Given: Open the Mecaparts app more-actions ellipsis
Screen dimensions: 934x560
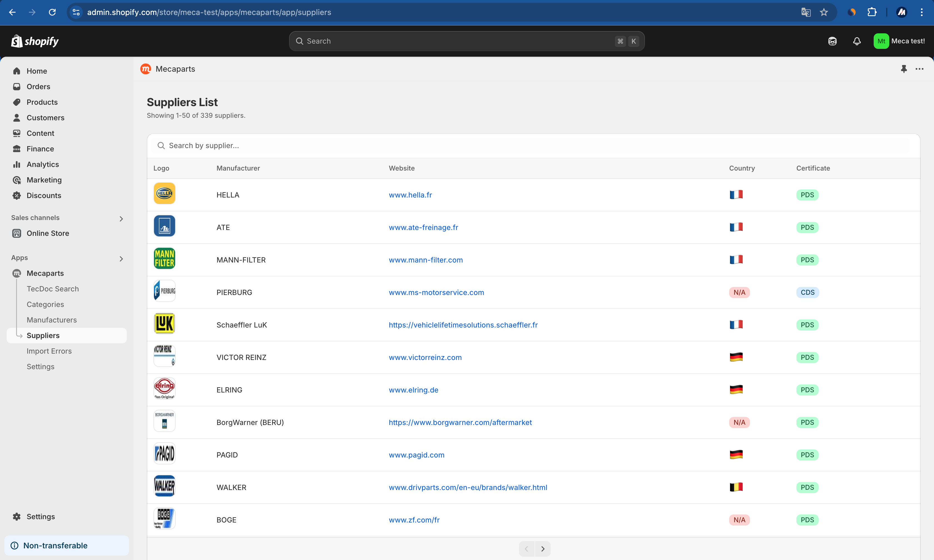Looking at the screenshot, I should coord(920,69).
